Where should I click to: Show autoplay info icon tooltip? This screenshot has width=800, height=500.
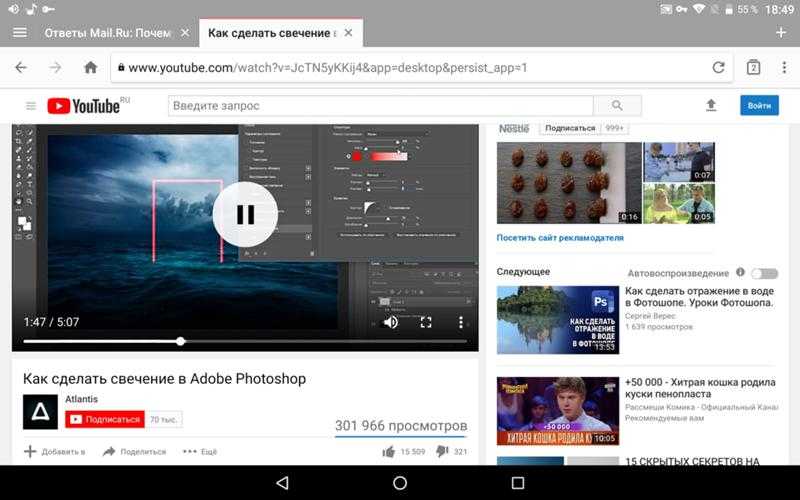point(740,272)
